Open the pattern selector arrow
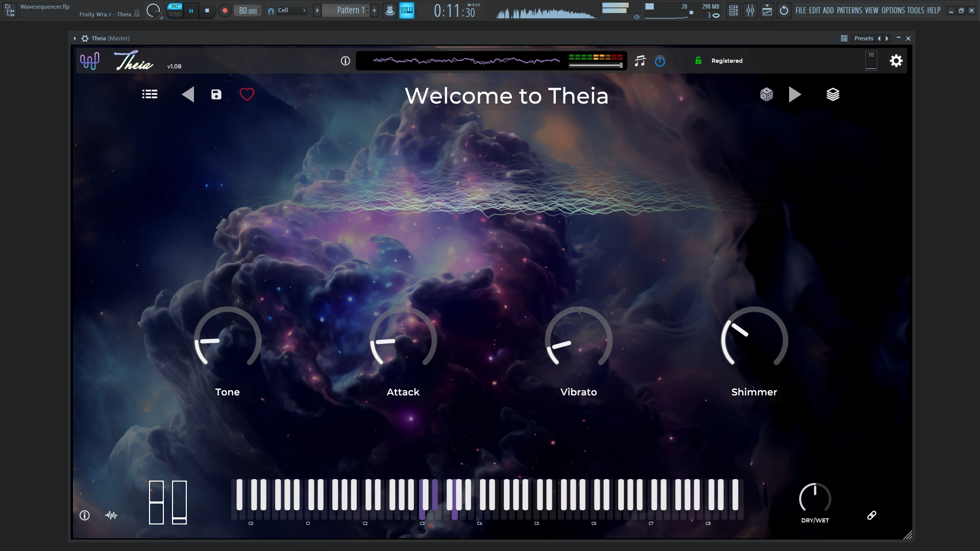The image size is (980, 551). [x=317, y=10]
